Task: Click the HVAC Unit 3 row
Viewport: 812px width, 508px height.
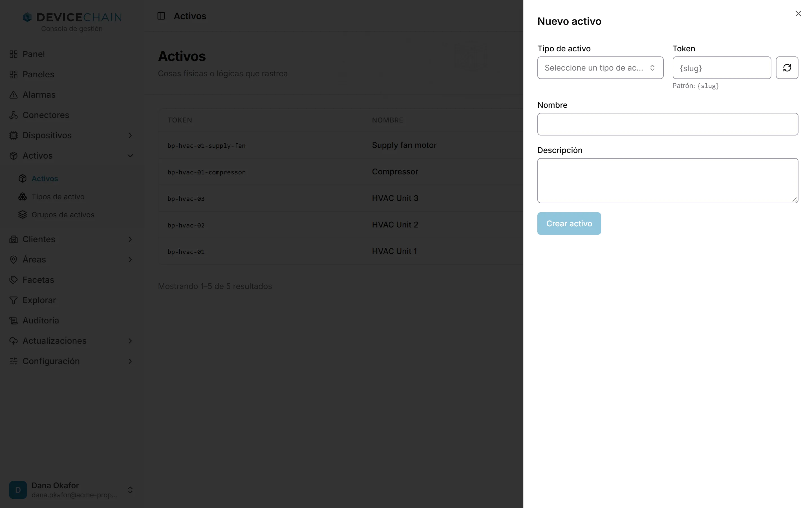Action: click(x=341, y=198)
